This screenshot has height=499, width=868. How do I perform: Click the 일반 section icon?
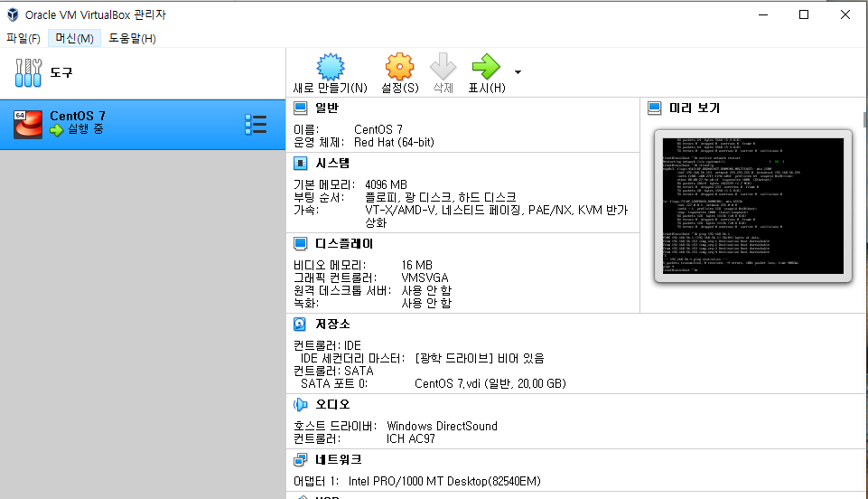tap(300, 108)
